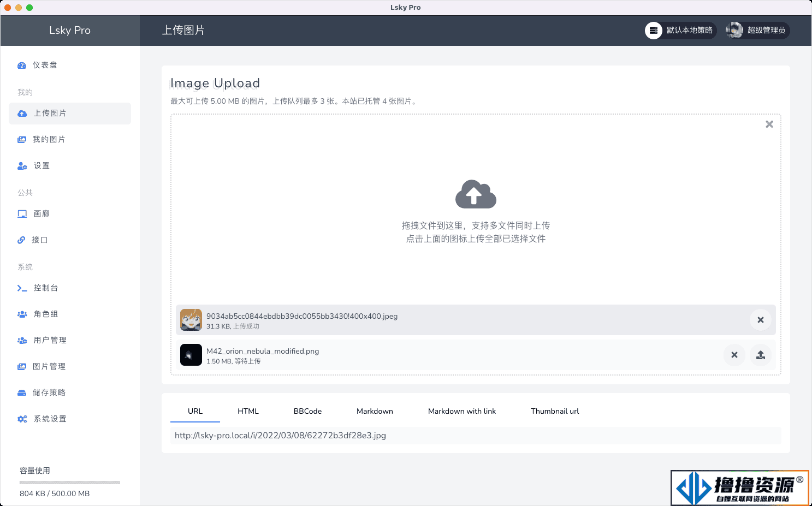
Task: Open the Markdown with link tab
Action: coord(462,412)
